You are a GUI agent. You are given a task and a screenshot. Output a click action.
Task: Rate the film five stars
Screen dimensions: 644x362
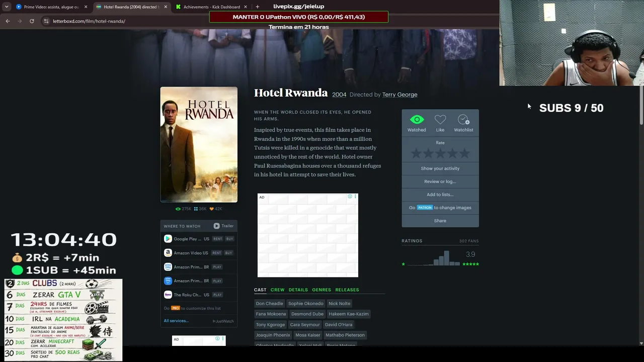[x=464, y=153]
